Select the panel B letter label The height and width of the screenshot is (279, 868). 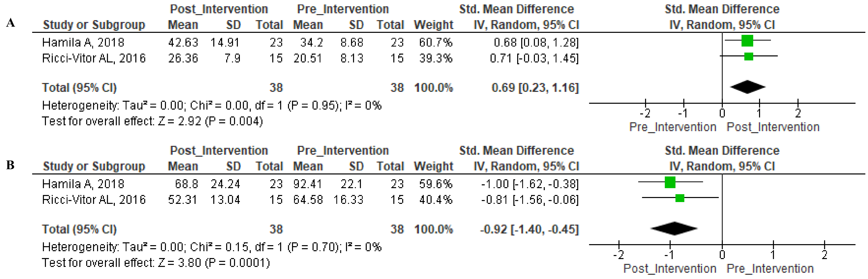pos(10,165)
